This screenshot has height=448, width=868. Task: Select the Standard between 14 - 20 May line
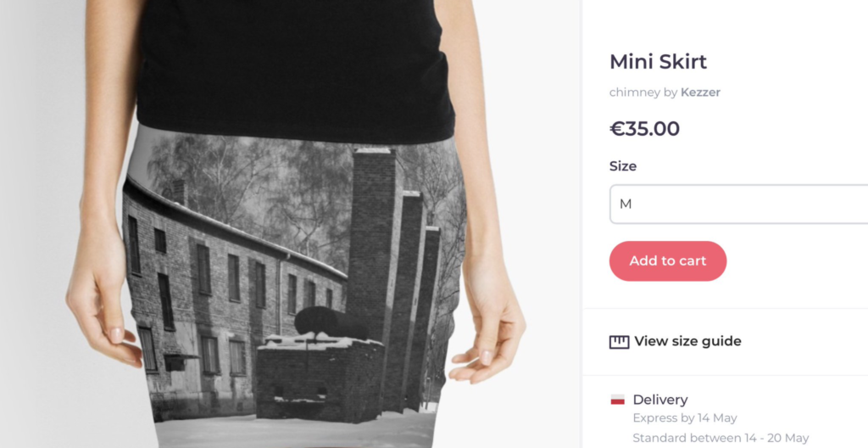[x=721, y=438]
